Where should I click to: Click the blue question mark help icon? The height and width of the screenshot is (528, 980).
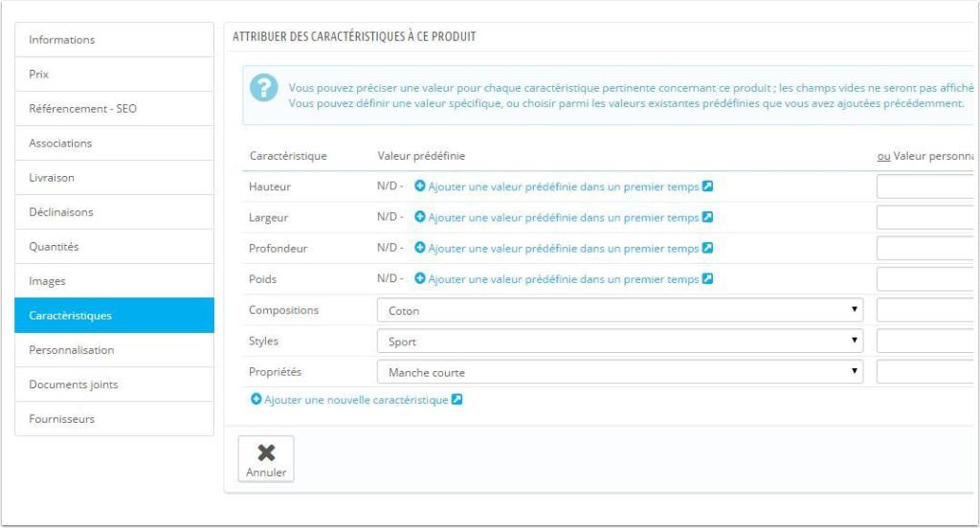click(264, 88)
